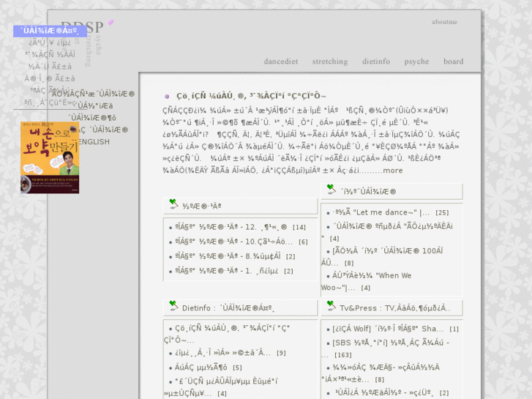Open the Tv&Press section heading
The width and height of the screenshot is (532, 399).
[395, 308]
